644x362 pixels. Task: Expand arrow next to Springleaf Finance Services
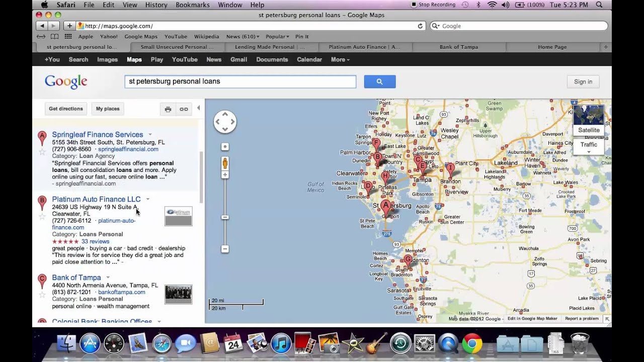point(150,135)
